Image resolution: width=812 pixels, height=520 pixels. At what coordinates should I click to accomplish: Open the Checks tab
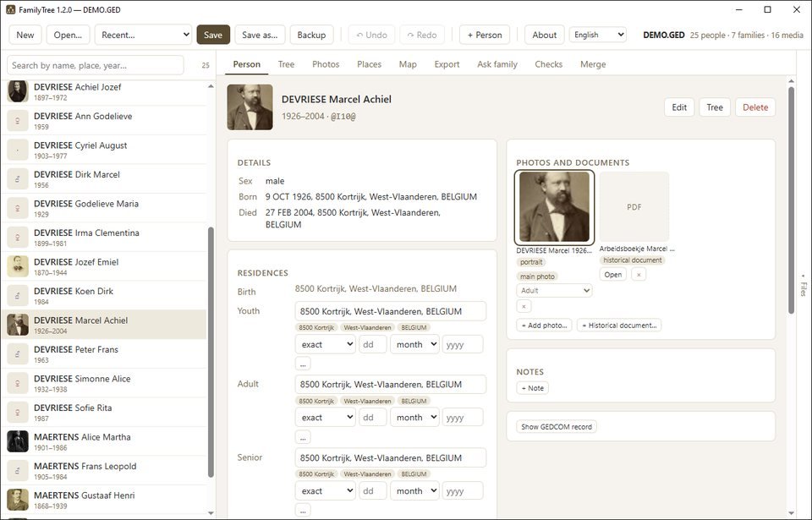(548, 64)
